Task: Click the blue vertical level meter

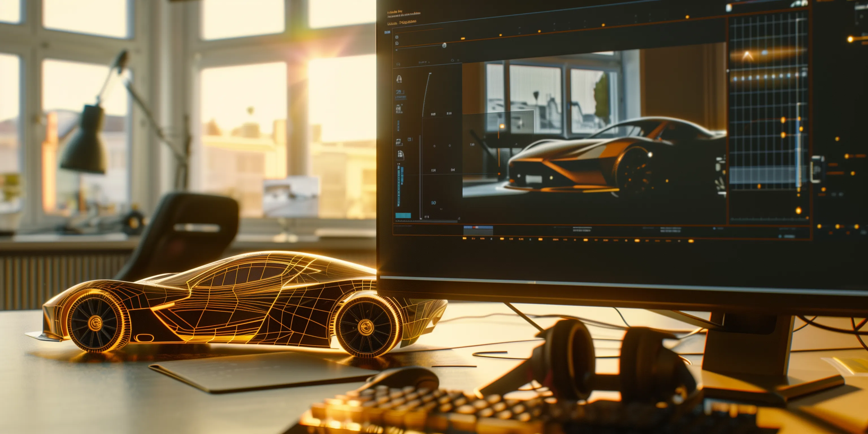Action: pyautogui.click(x=399, y=185)
